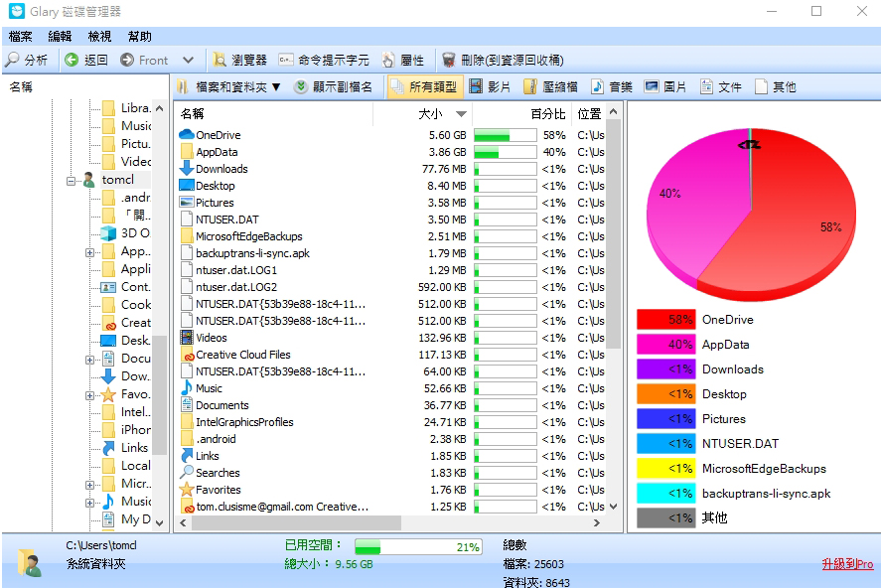Open the Files and Folders dropdown arrow
Viewport: 881px width, 588px height.
tap(276, 87)
